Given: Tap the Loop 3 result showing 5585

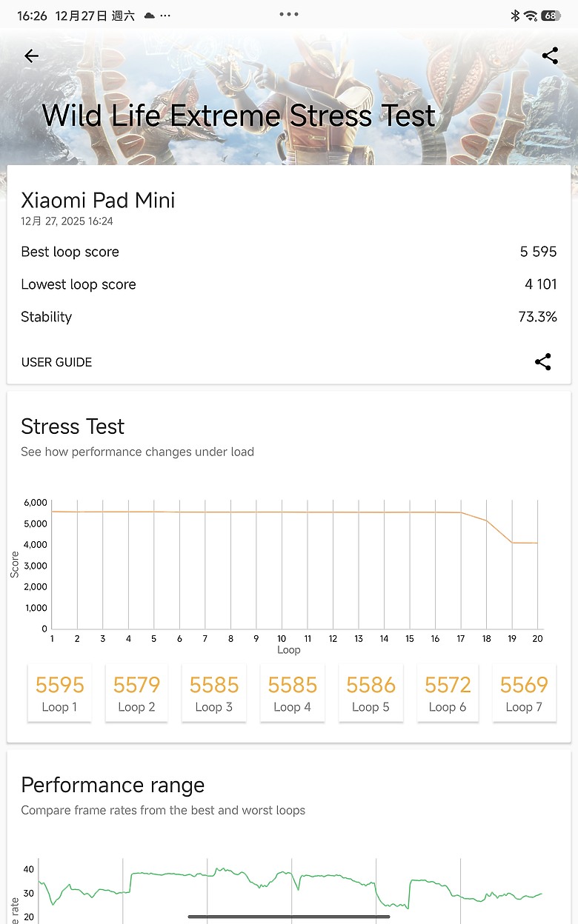Looking at the screenshot, I should [x=213, y=692].
